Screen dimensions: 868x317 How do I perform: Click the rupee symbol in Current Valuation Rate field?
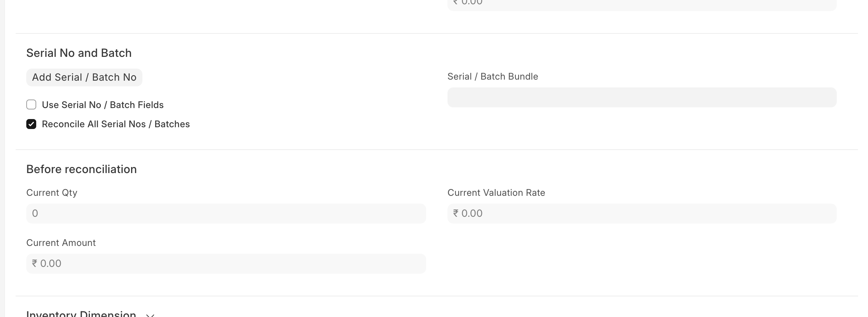pos(456,213)
